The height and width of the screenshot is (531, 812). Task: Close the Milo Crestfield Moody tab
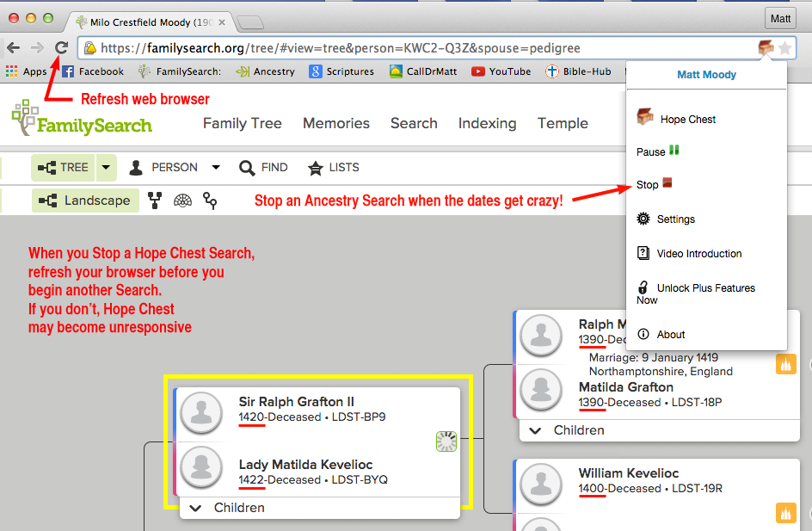coord(222,22)
